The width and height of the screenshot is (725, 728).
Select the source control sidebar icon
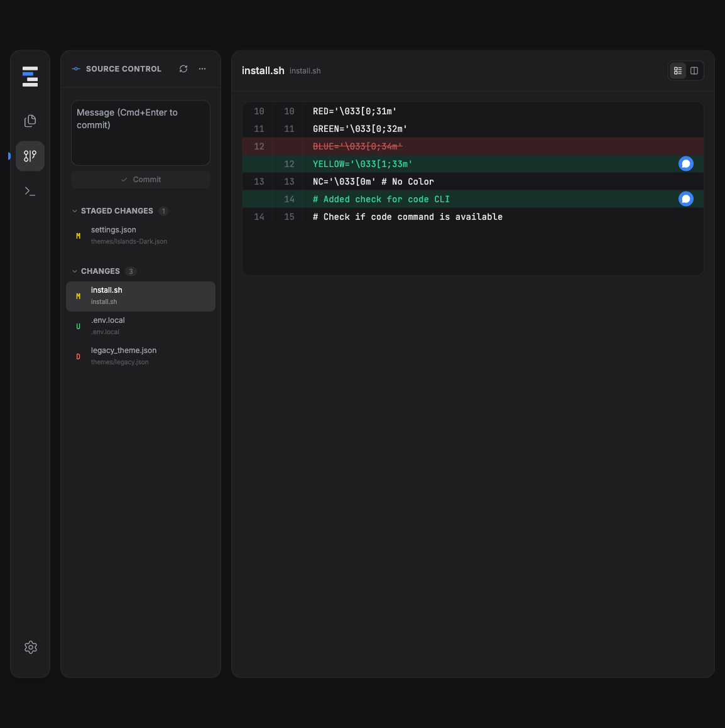click(x=30, y=156)
